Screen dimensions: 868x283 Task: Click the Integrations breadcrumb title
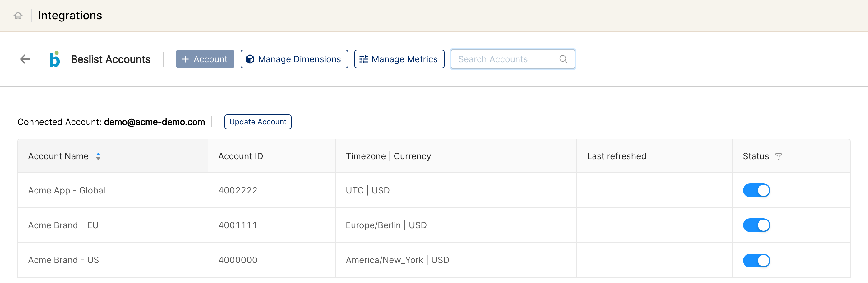[x=70, y=16]
